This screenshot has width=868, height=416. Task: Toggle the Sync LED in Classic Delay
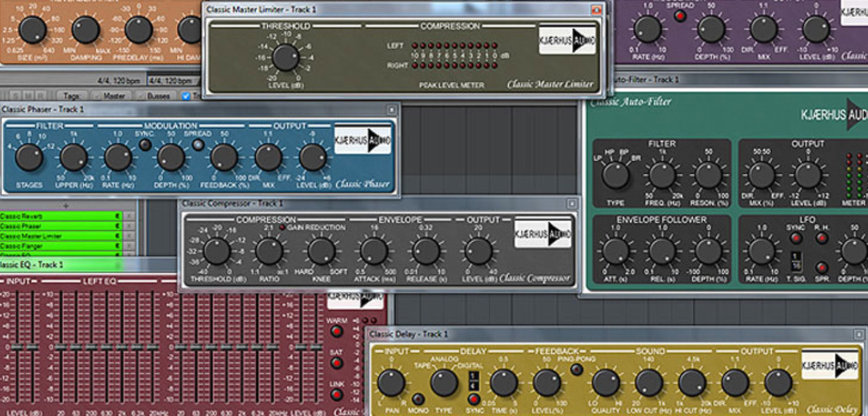tap(474, 399)
